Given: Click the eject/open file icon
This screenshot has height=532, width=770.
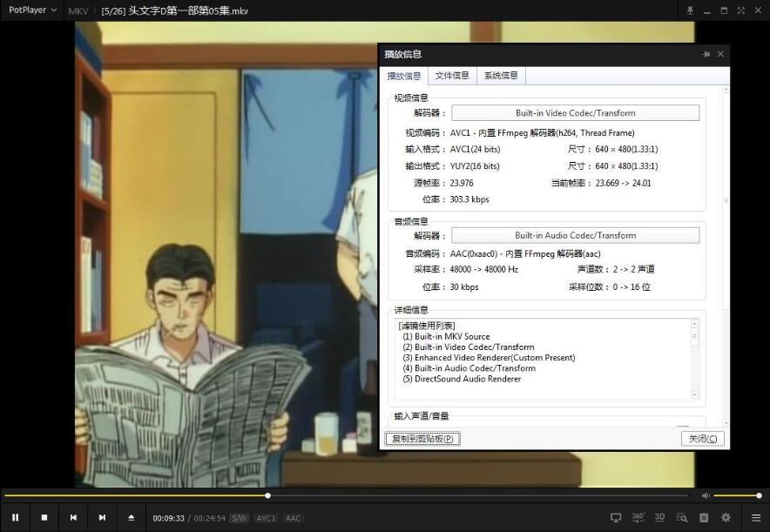Looking at the screenshot, I should tap(131, 517).
